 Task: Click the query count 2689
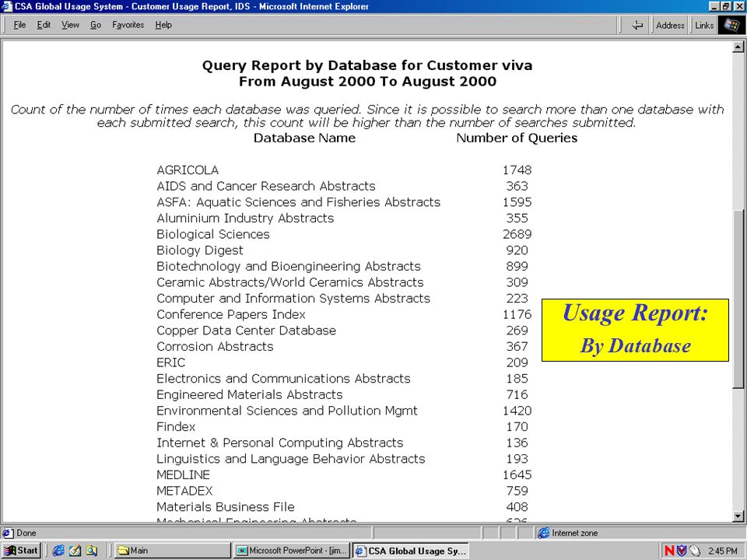point(517,234)
